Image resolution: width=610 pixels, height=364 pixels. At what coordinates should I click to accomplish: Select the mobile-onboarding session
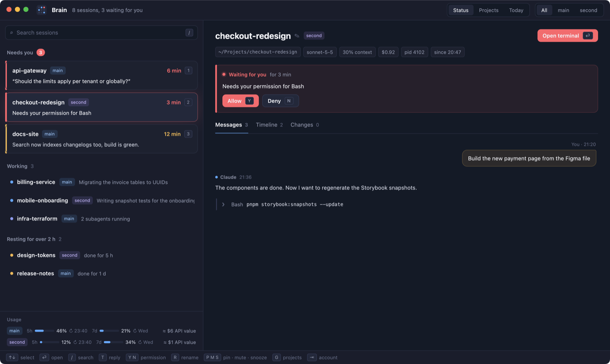(x=101, y=200)
